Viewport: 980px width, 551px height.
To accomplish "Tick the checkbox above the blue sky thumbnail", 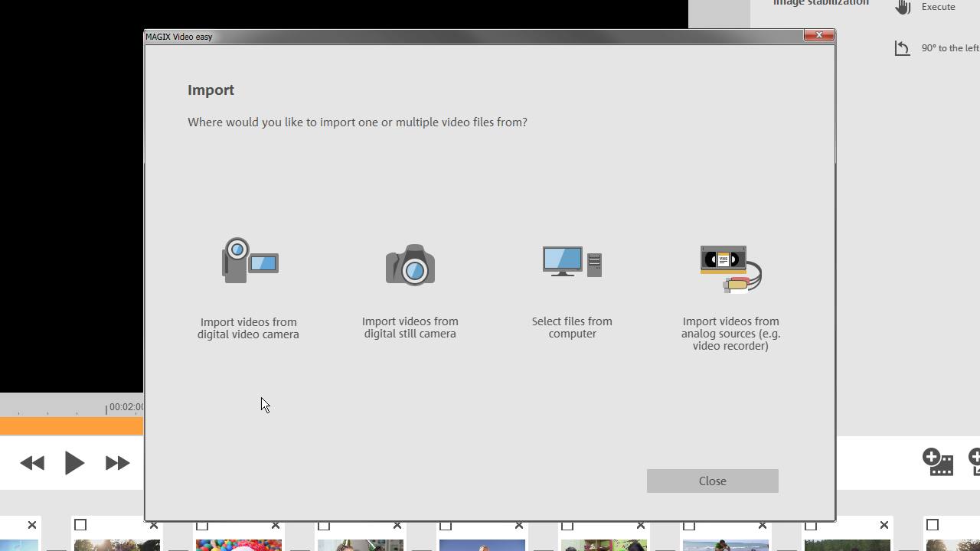I will (446, 526).
